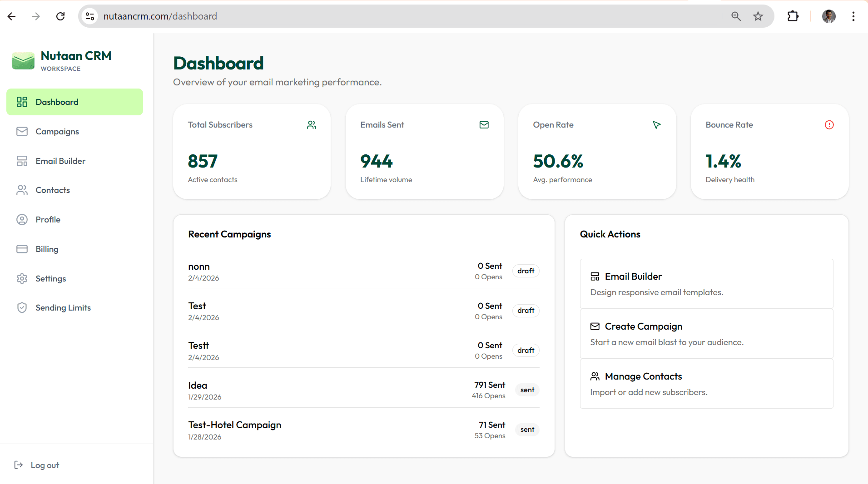Select the Sending Limits shield icon
This screenshot has width=868, height=484.
pos(22,307)
